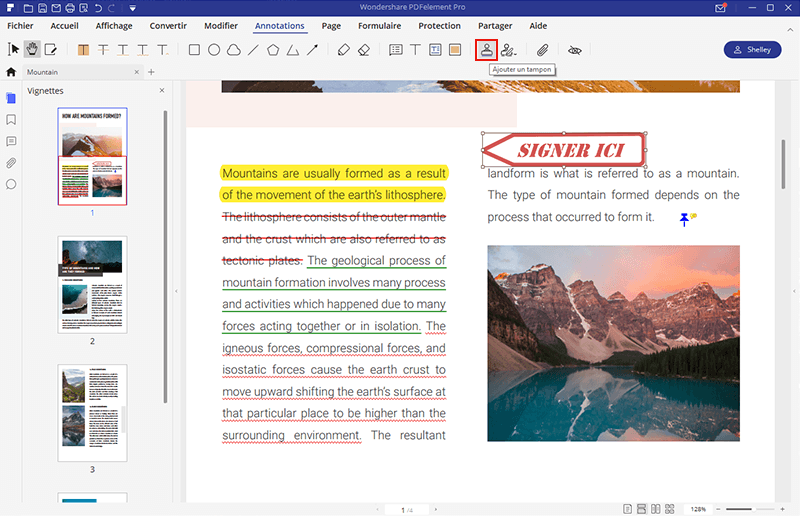
Task: Send document by email from title bar
Action: [56, 8]
